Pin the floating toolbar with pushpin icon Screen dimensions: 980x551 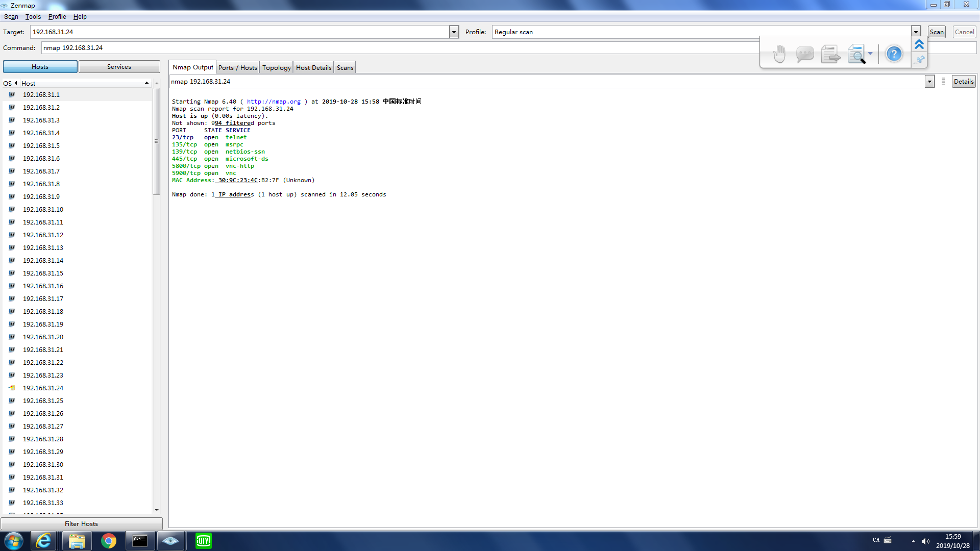920,60
